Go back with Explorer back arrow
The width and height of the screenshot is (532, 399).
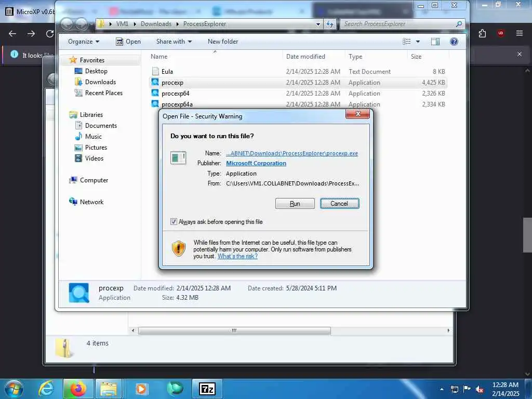click(66, 24)
